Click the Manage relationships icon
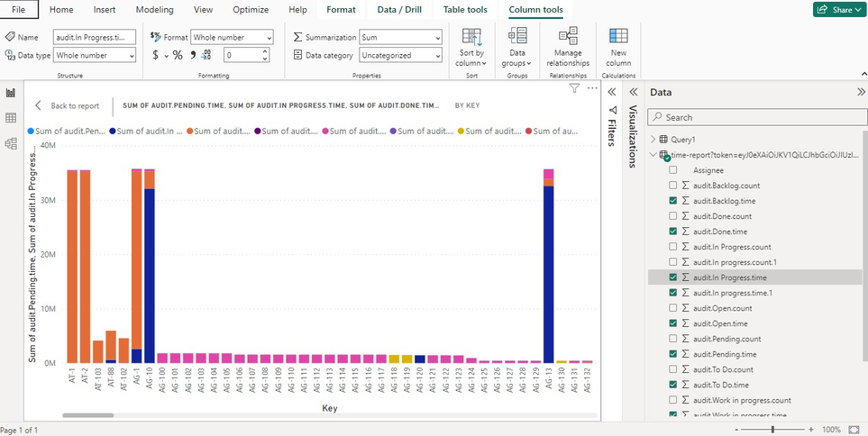Screen dimensions: 868x436 pos(568,37)
